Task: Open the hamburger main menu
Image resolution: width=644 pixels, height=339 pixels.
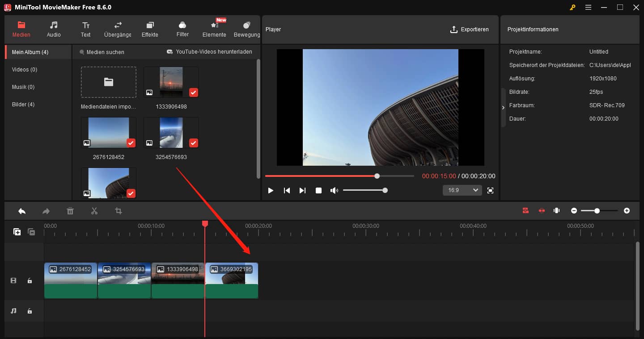Action: point(588,8)
